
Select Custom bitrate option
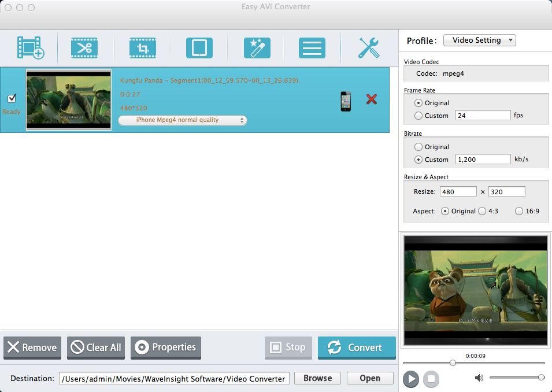click(x=418, y=160)
